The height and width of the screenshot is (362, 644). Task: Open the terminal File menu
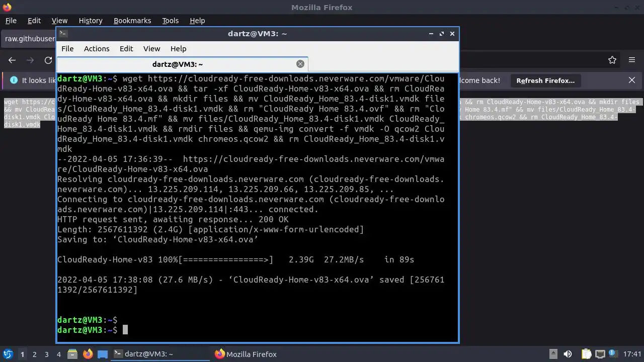click(67, 49)
